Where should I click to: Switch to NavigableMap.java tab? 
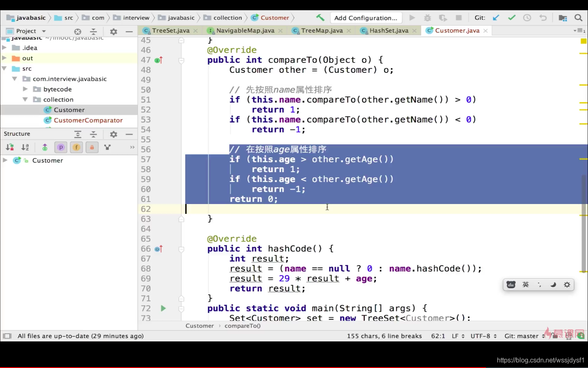[245, 31]
